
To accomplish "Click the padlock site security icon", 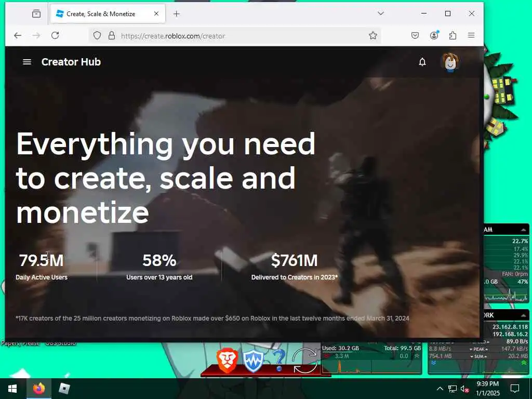I will tap(112, 36).
